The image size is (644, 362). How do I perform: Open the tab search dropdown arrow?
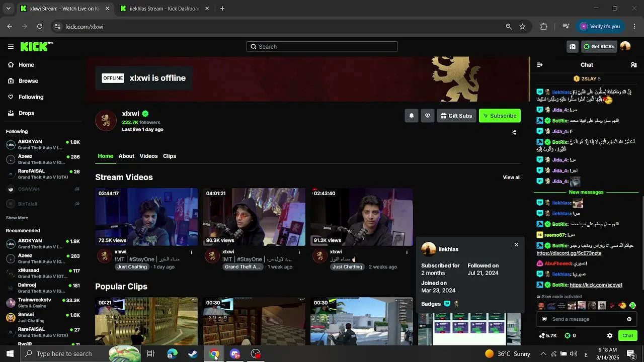click(x=8, y=9)
